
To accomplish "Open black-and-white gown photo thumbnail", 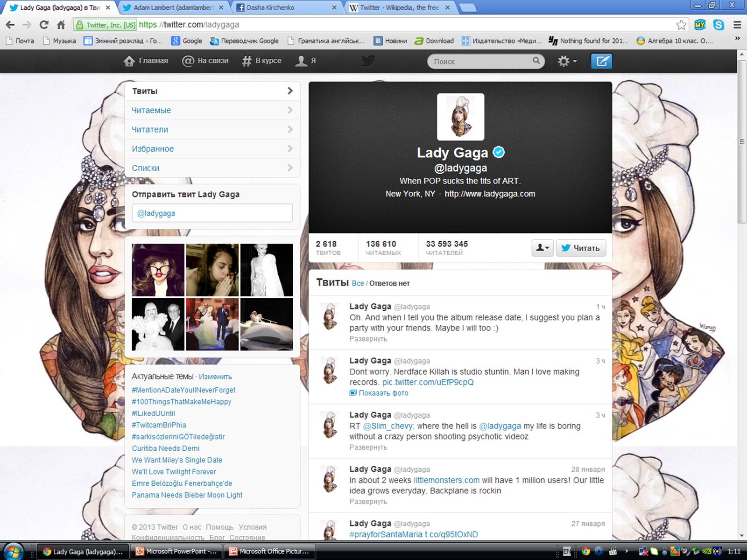I will pyautogui.click(x=267, y=270).
